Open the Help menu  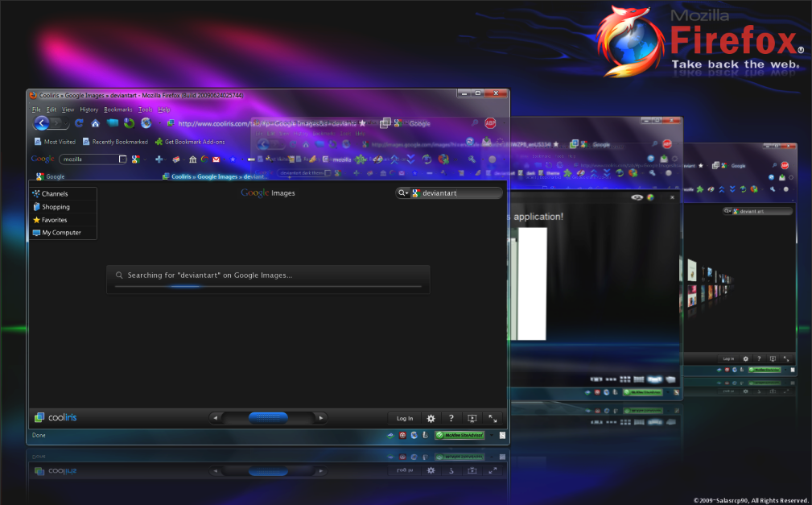(164, 110)
